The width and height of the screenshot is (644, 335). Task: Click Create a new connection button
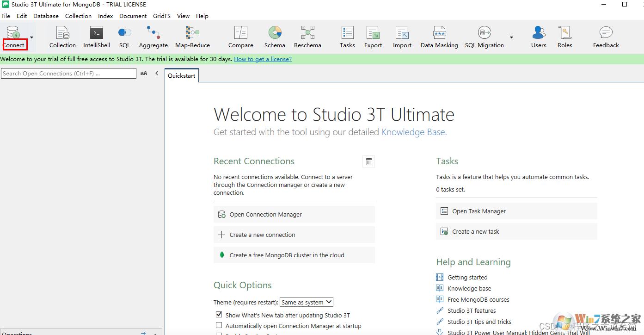pos(294,235)
